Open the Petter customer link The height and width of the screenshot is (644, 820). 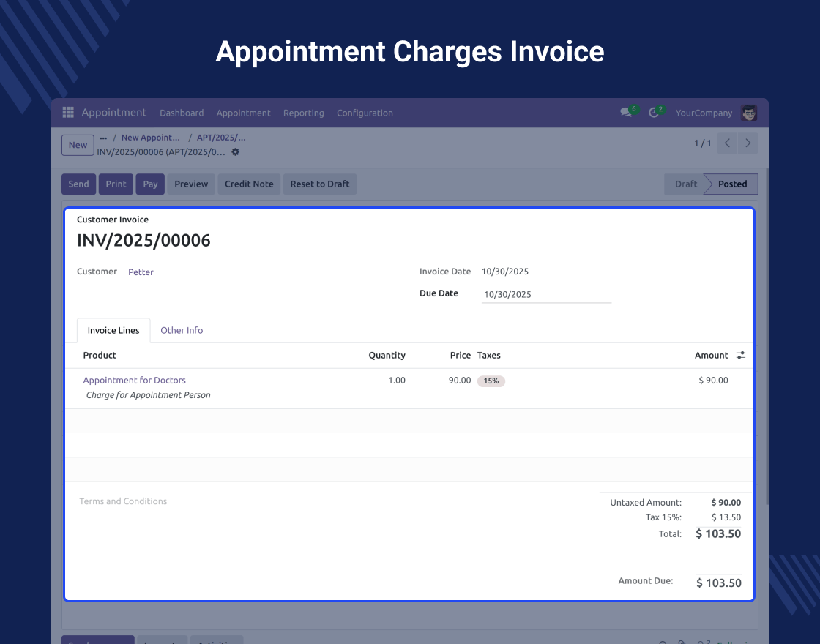point(141,272)
